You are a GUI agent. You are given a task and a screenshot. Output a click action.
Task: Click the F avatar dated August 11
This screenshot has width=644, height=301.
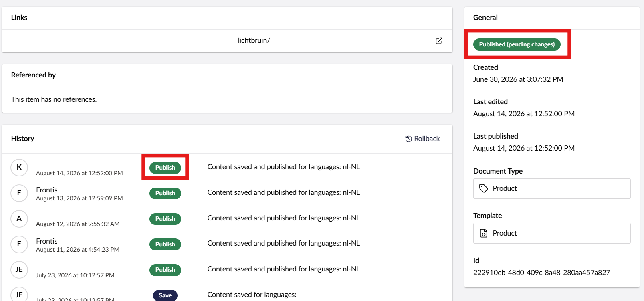point(19,244)
